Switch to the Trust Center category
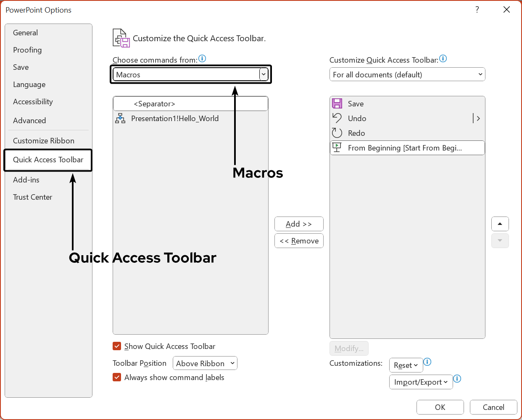The height and width of the screenshot is (420, 522). (x=33, y=197)
